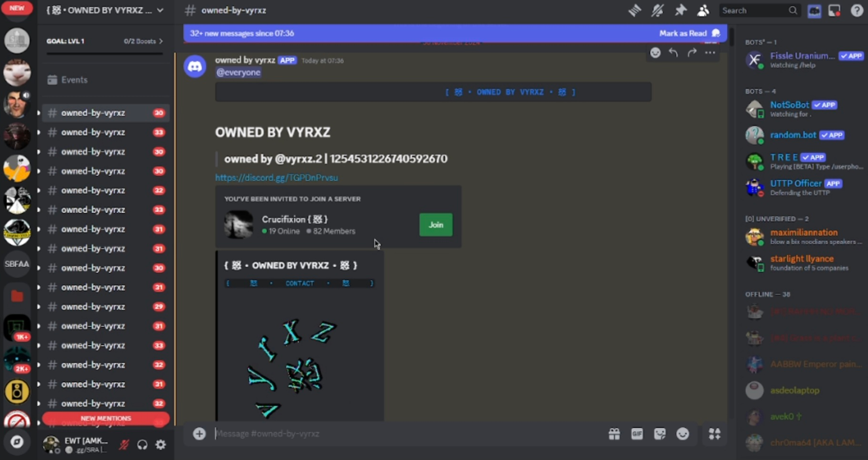Image resolution: width=868 pixels, height=460 pixels.
Task: Click the reply arrow on the message
Action: (673, 53)
